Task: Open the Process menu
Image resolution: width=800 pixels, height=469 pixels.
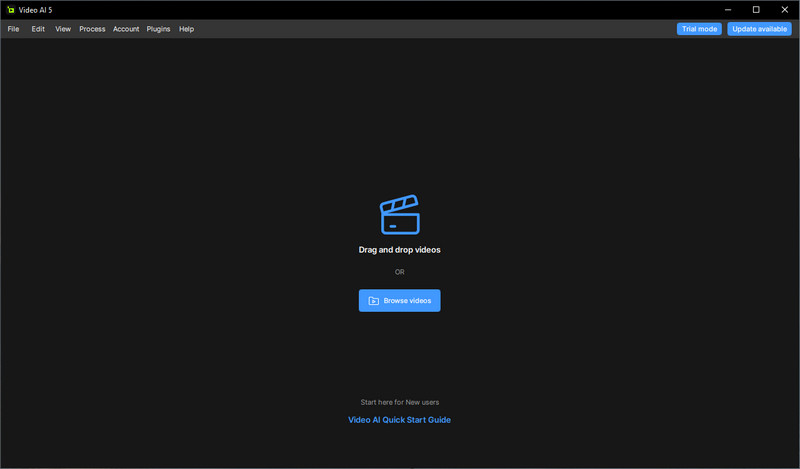Action: click(x=92, y=29)
